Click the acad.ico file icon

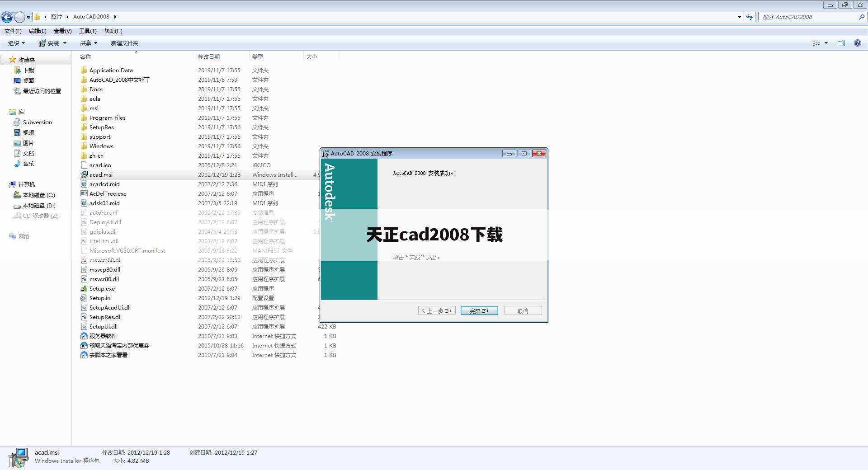point(84,165)
